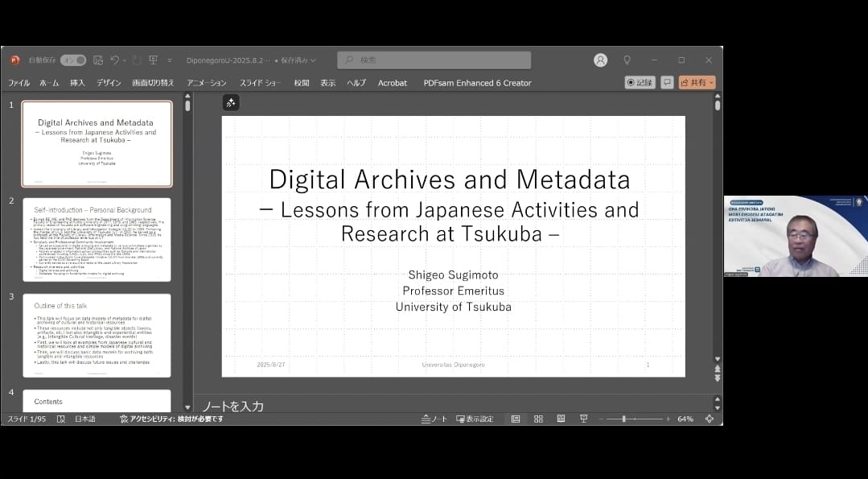868x479 pixels.
Task: Select slide 3 thumbnail Outline of this talk
Action: point(97,335)
